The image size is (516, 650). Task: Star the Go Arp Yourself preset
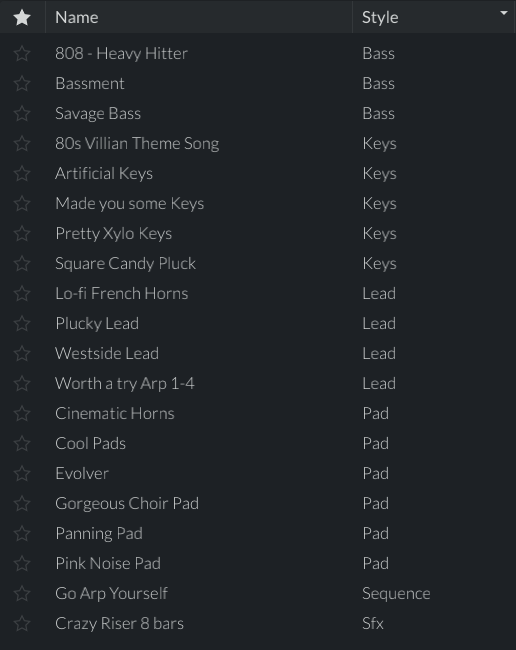(22, 593)
